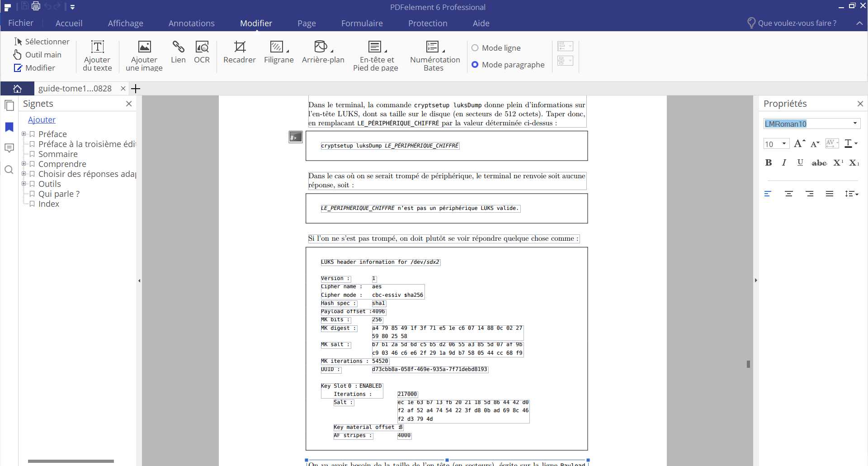Open the bookmarks side panel icon
Viewport: 868px width, 466px height.
pyautogui.click(x=9, y=127)
